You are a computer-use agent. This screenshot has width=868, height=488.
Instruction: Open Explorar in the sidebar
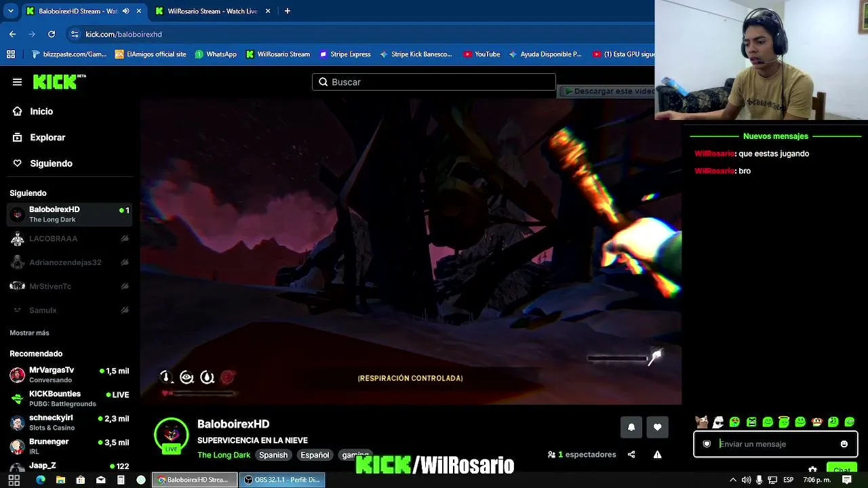pos(47,137)
